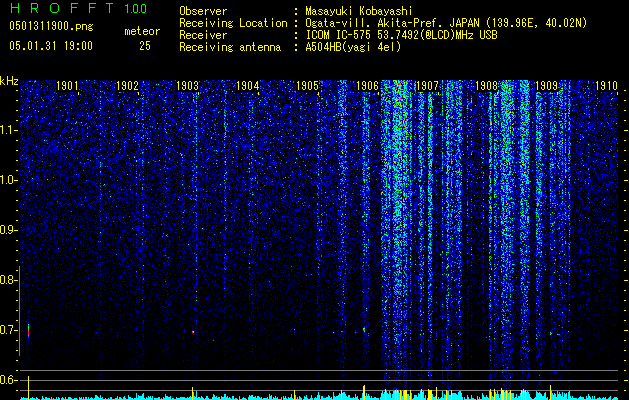Click the 1902 time marker

(127, 86)
